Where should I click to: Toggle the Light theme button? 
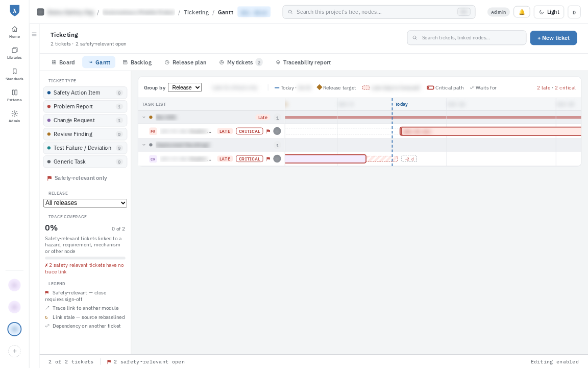[x=549, y=12]
